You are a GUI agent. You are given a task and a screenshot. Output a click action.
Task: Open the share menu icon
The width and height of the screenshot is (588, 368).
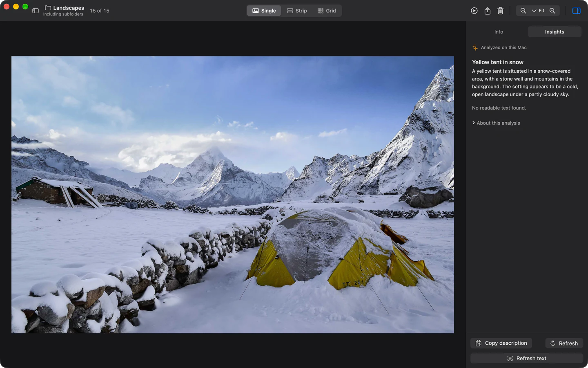click(488, 11)
